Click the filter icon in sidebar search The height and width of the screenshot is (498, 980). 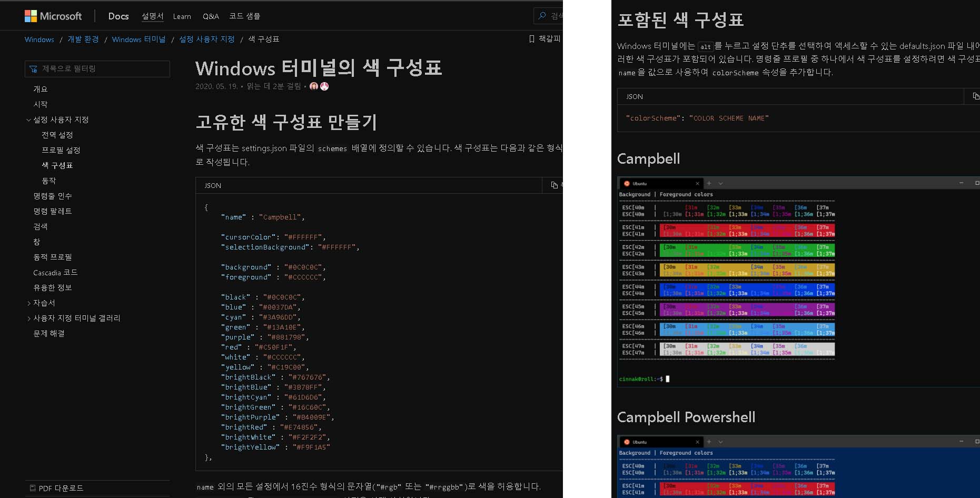click(34, 69)
